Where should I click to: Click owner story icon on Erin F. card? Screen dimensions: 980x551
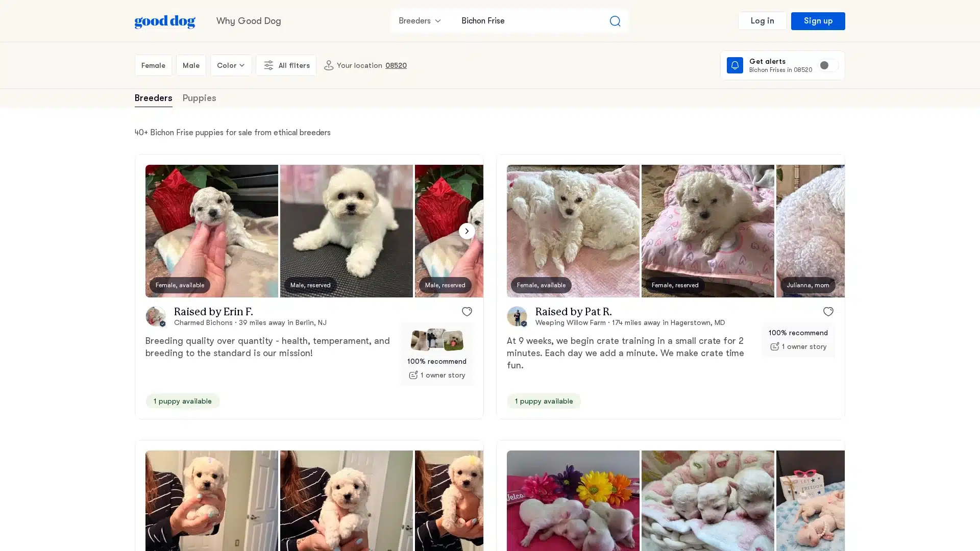coord(413,375)
